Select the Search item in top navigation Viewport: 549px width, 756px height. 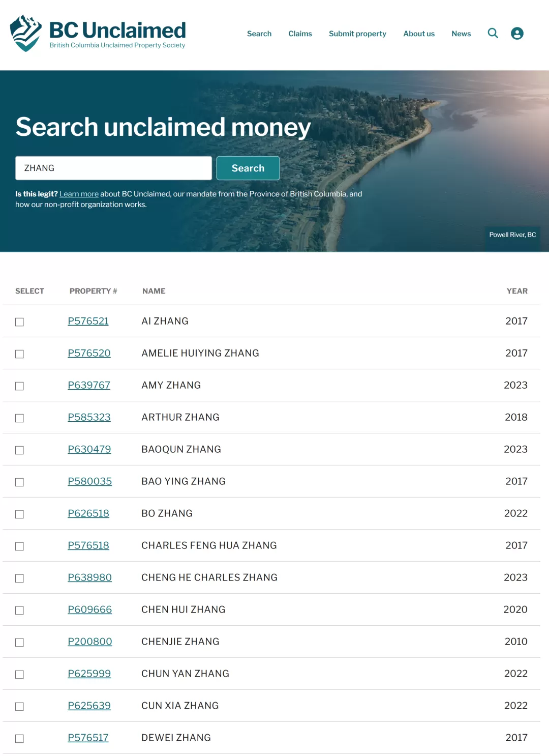(259, 34)
